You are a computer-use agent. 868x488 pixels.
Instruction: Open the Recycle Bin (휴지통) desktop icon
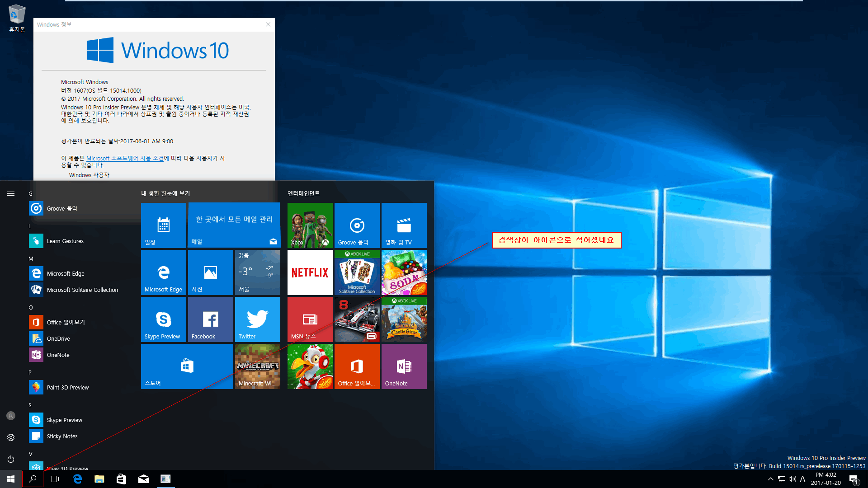coord(17,19)
